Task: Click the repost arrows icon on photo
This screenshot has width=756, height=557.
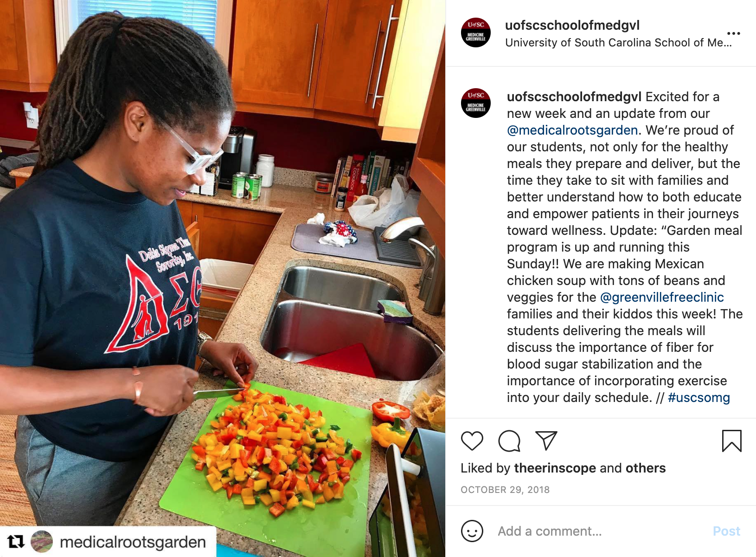Action: [16, 542]
